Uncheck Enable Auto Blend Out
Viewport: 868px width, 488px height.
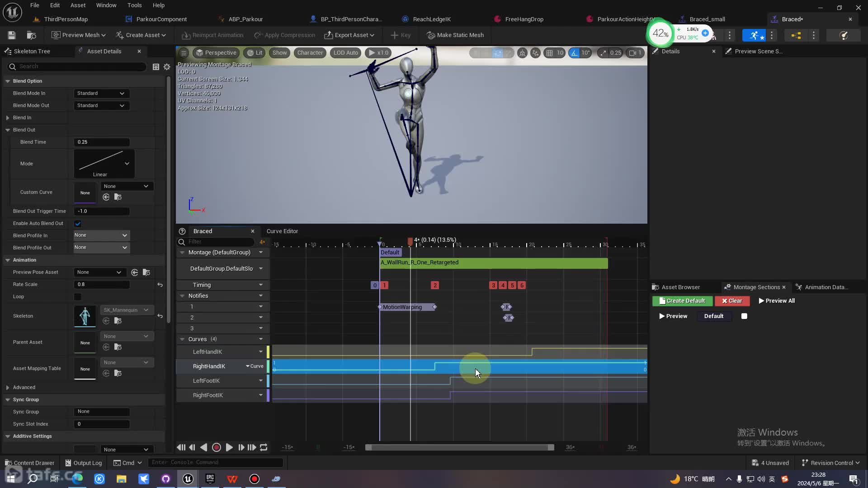pos(78,224)
